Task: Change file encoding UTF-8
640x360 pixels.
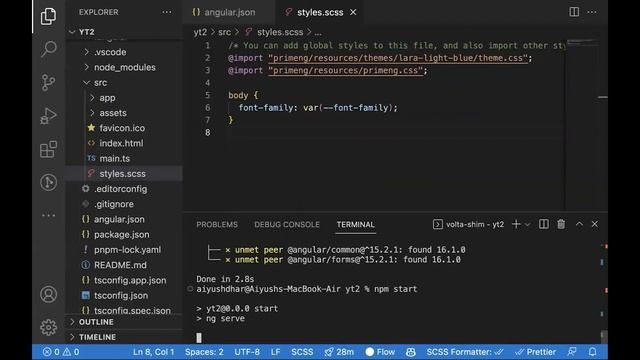Action: [247, 352]
